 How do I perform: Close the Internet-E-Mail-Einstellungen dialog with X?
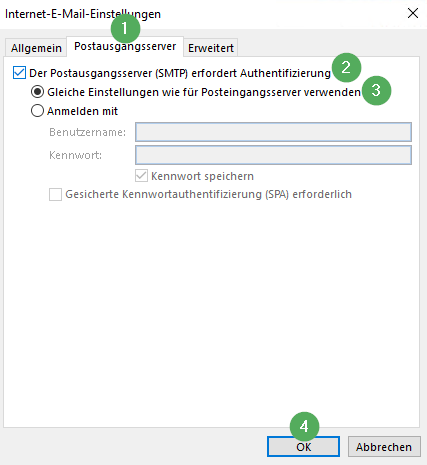tap(413, 13)
